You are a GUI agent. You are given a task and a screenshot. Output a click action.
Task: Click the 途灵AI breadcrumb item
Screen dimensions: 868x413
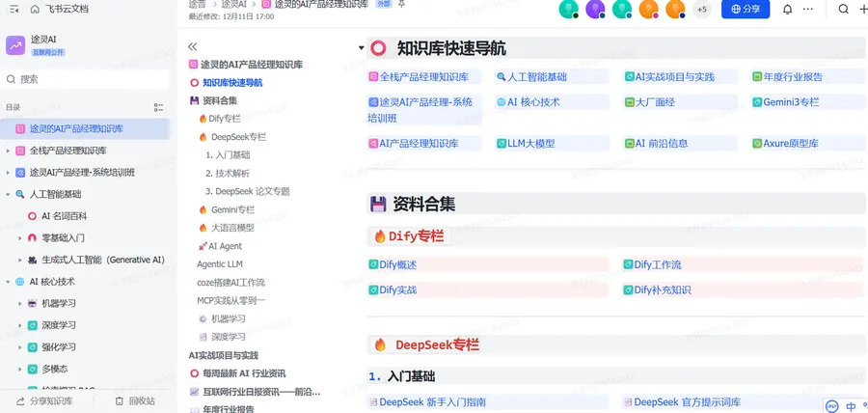233,5
